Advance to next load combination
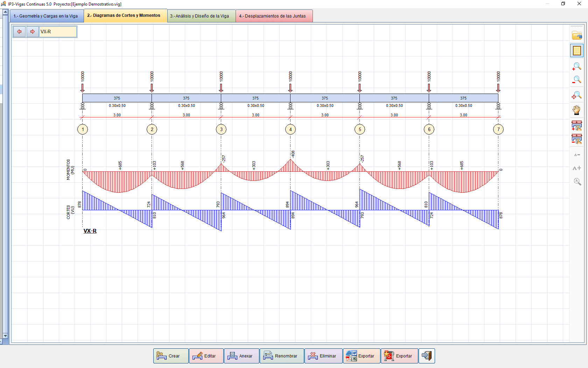The image size is (588, 368). pos(33,32)
